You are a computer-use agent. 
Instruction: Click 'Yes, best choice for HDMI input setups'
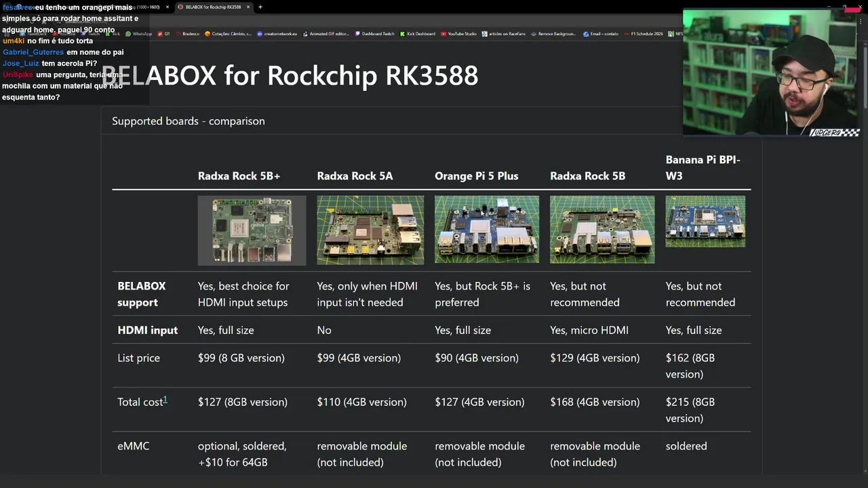[x=243, y=294]
